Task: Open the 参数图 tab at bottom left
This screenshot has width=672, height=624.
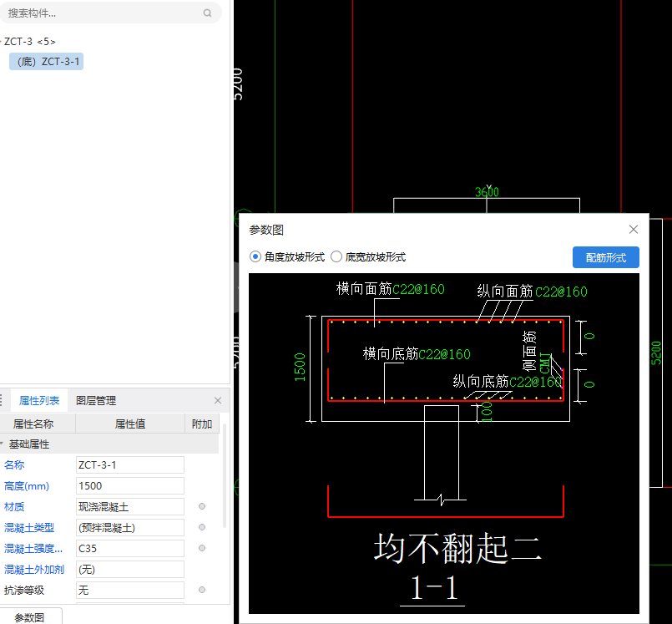Action: click(31, 617)
